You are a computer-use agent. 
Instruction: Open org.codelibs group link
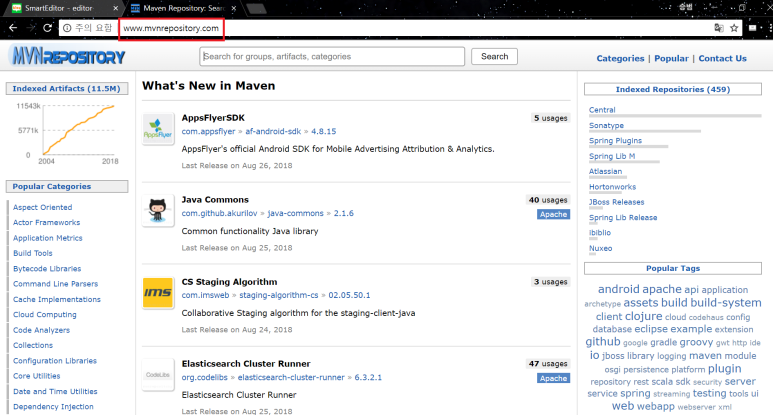coord(205,378)
